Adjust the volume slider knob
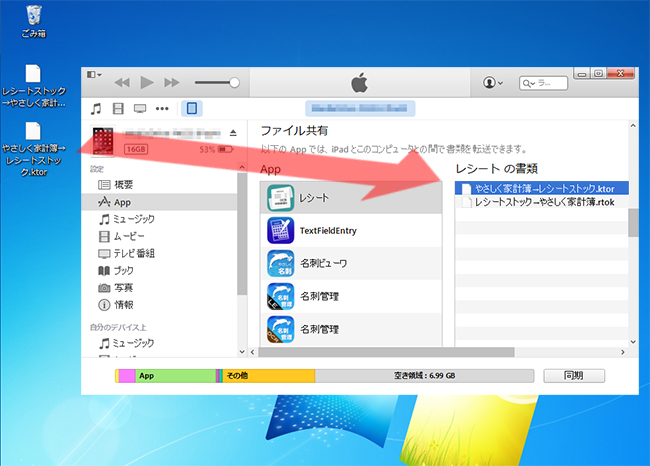650x466 pixels. coord(234,83)
